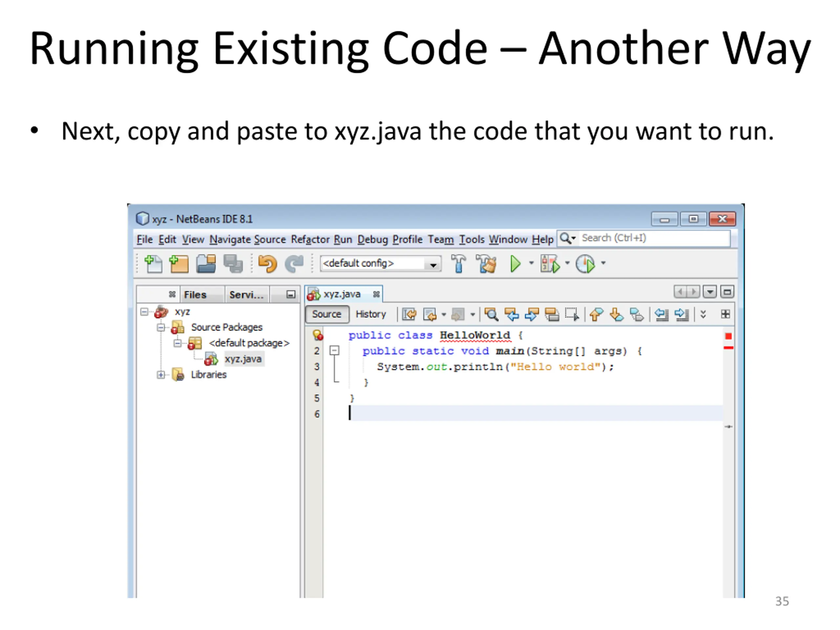The width and height of the screenshot is (840, 630).
Task: Minimize the Projects panel group
Action: (290, 294)
